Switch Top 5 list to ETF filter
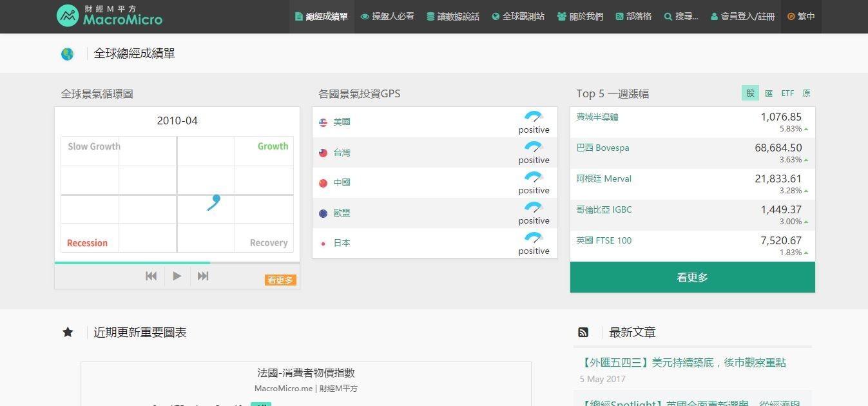868x406 pixels. point(787,93)
